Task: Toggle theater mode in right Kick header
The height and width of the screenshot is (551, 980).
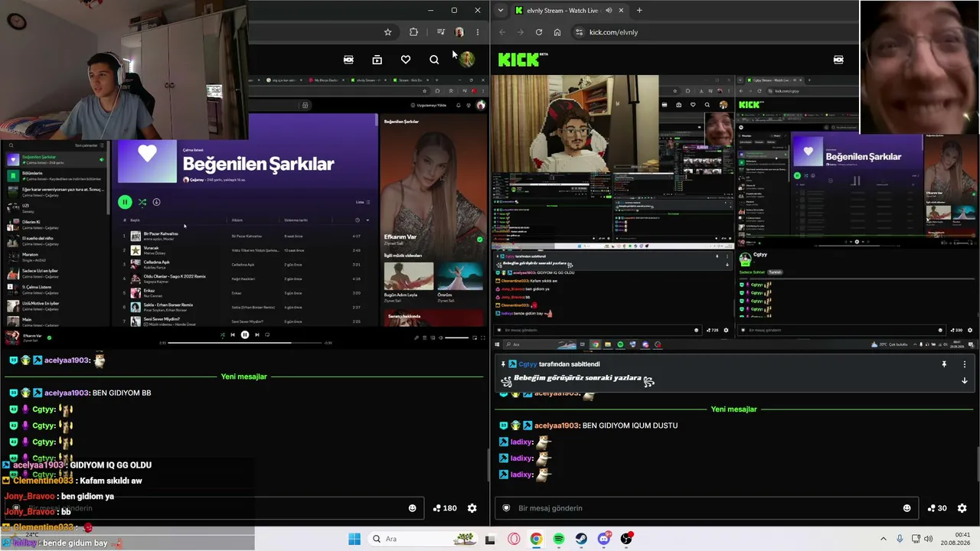Action: pyautogui.click(x=838, y=60)
